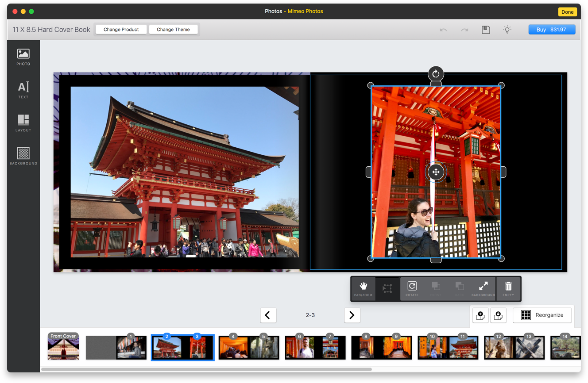Click the lightbulb suggestions icon
The width and height of the screenshot is (588, 383).
pos(507,29)
